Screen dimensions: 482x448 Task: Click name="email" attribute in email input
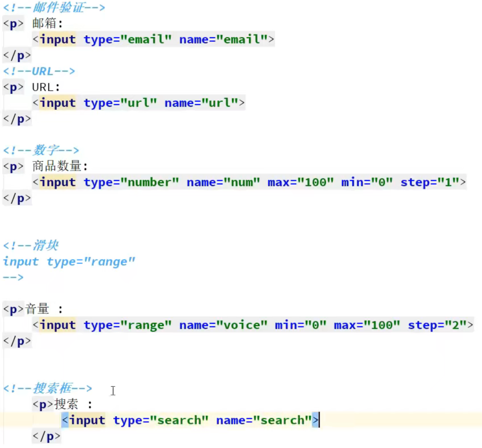coord(224,39)
